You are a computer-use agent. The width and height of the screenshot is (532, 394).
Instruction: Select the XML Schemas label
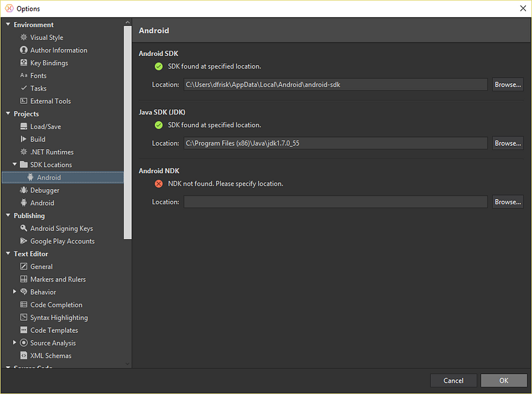point(51,355)
